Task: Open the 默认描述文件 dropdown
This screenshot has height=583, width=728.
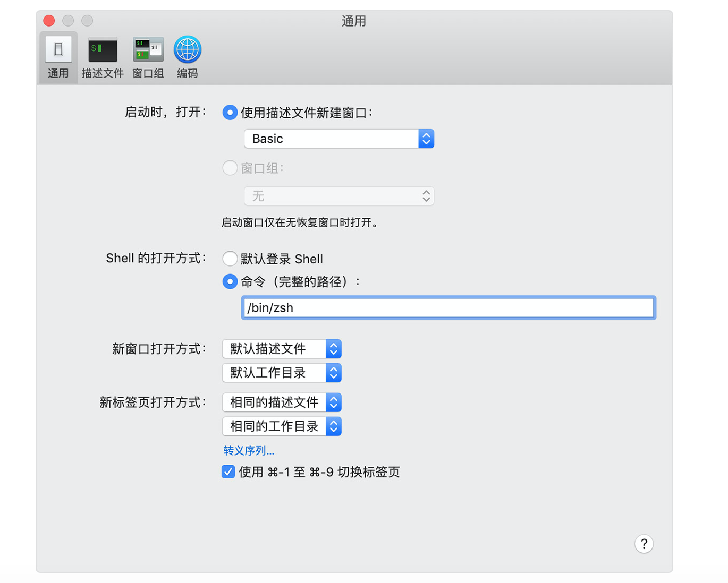Action: point(282,349)
